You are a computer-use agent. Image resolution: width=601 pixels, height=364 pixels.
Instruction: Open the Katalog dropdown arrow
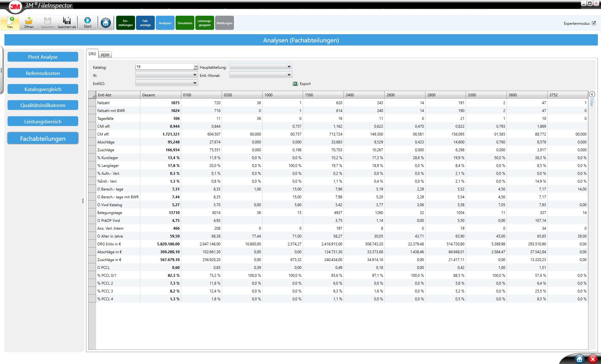[x=196, y=67]
